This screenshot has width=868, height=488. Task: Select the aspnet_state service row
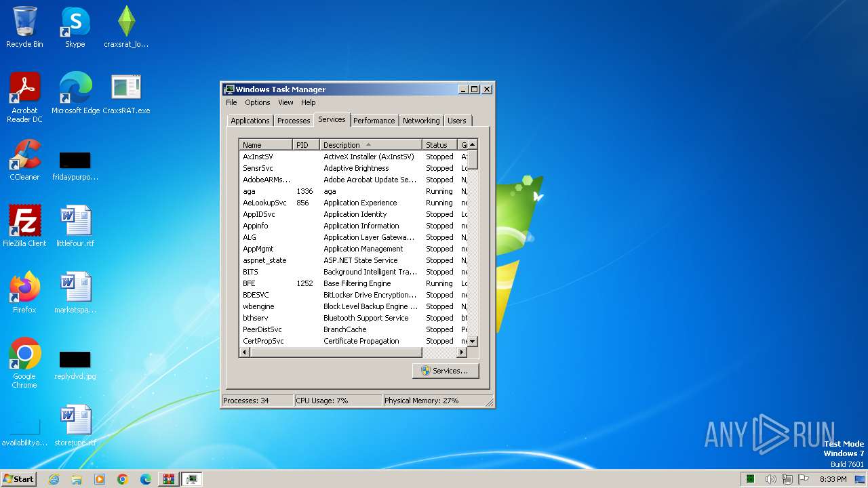353,260
